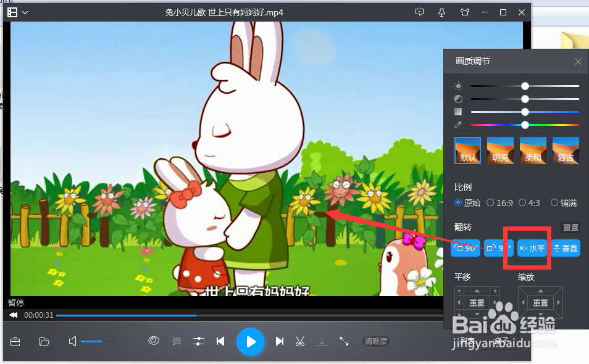Play the paused video

click(250, 342)
